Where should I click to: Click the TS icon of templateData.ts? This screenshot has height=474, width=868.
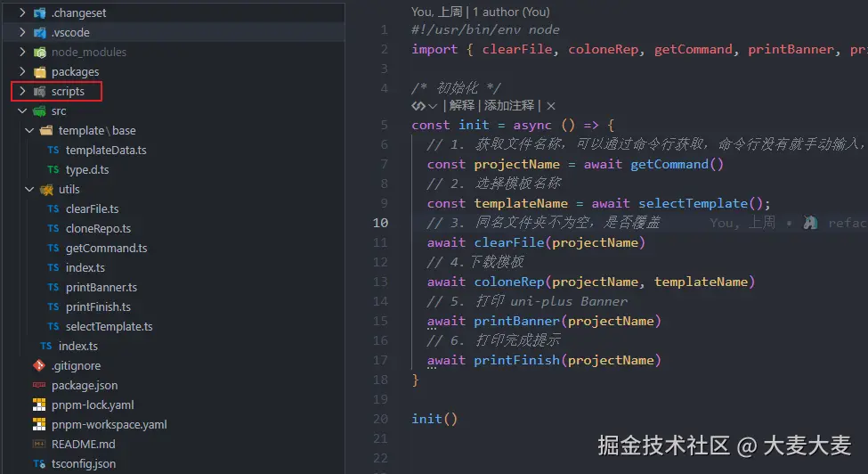(53, 150)
